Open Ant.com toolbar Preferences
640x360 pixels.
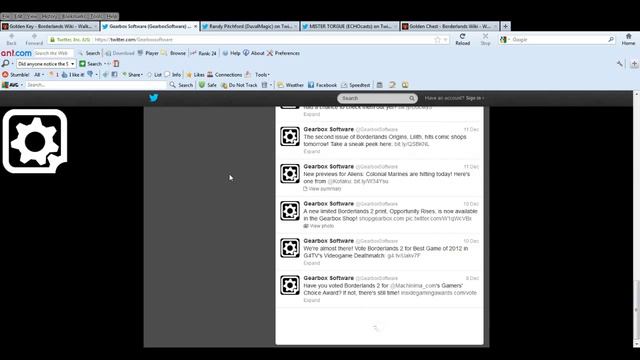click(283, 53)
